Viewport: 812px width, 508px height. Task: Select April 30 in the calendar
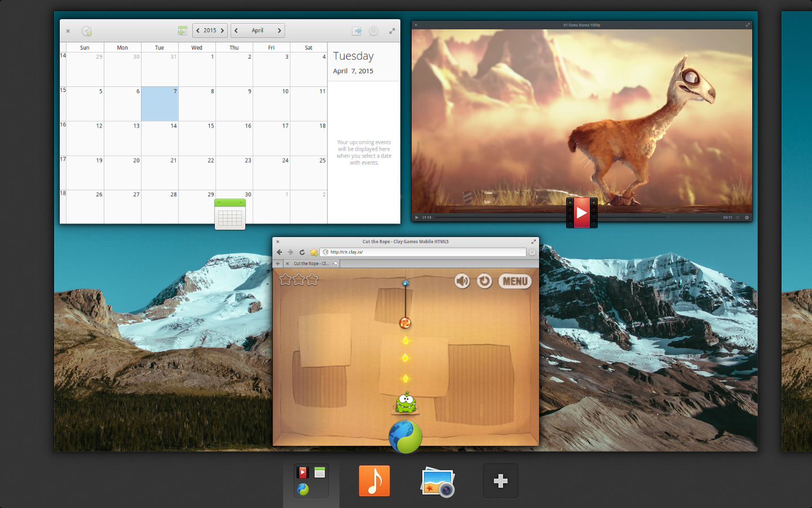234,207
